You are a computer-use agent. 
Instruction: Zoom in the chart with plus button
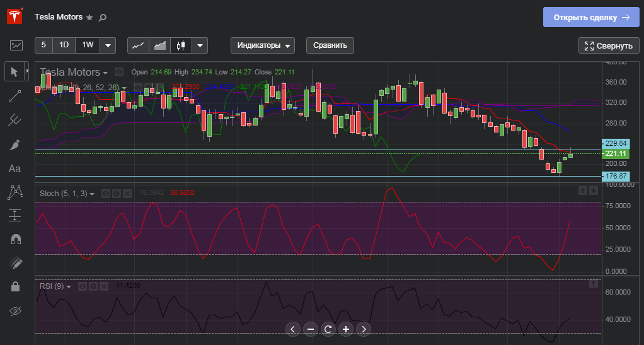point(346,329)
